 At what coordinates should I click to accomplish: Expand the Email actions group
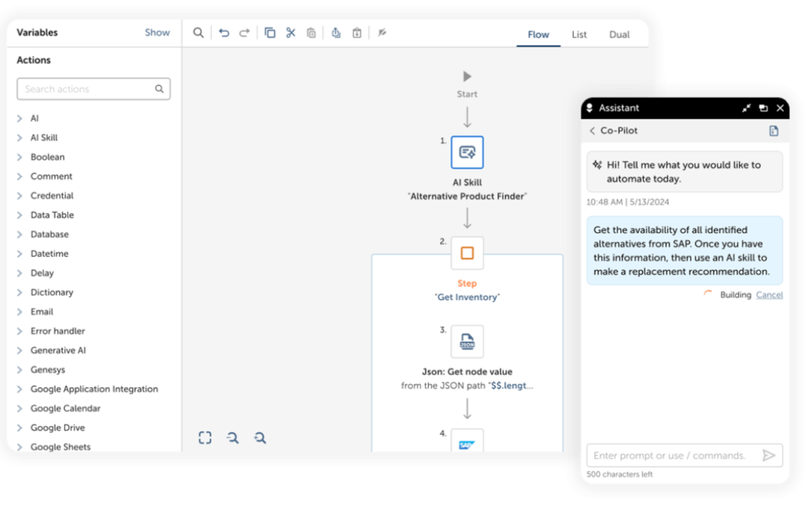20,312
